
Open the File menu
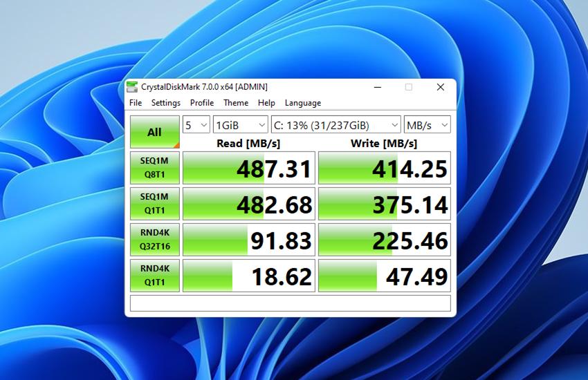click(x=136, y=102)
